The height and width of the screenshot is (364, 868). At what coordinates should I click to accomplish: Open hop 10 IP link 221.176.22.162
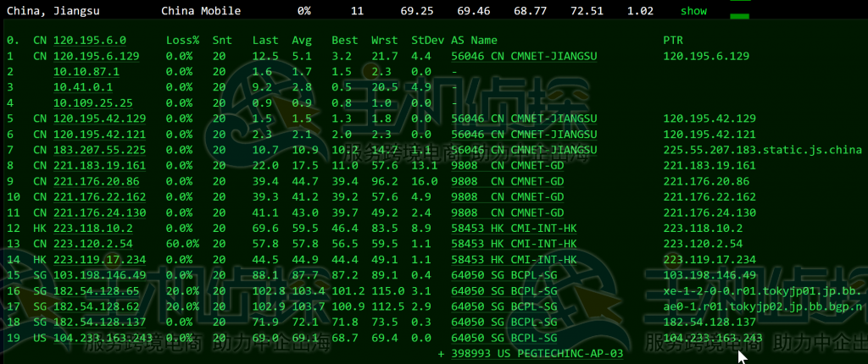(100, 197)
